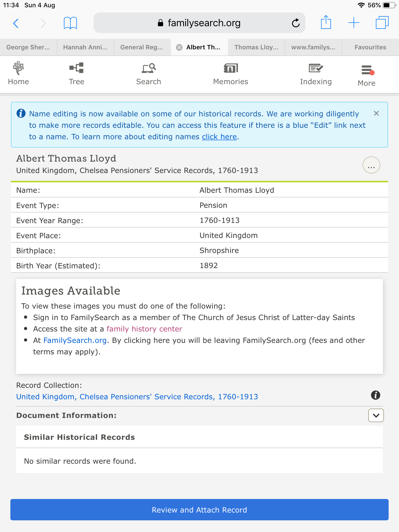Screen dimensions: 399x532
Task: Open the Favourites tab
Action: click(x=370, y=47)
